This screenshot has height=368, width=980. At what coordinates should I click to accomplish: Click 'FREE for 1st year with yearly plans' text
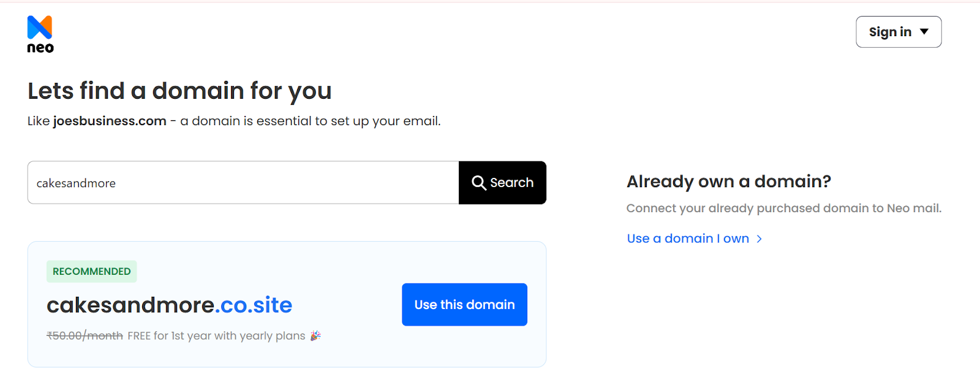pos(216,335)
